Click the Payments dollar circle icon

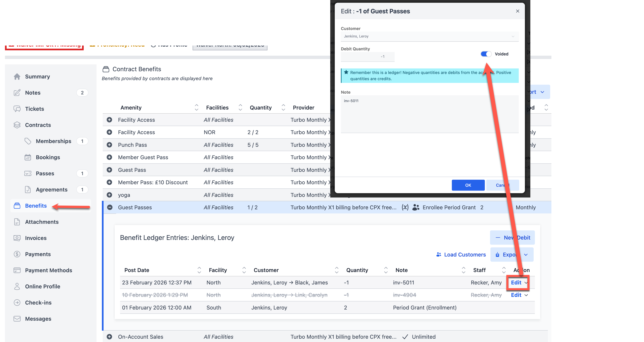[17, 254]
